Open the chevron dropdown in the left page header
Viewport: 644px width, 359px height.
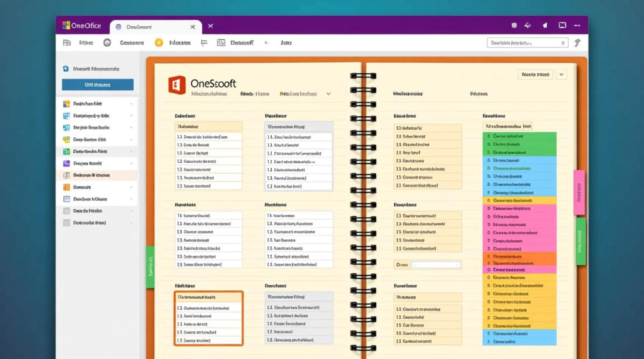(328, 94)
